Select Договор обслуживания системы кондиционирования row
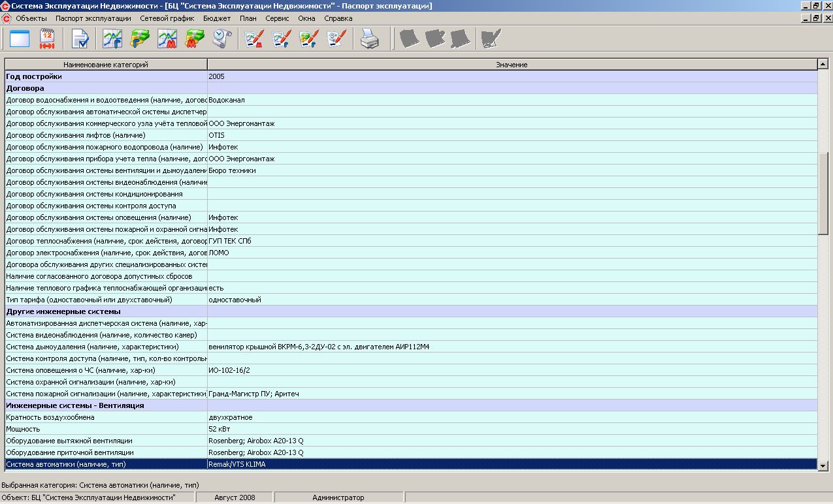 click(x=411, y=194)
